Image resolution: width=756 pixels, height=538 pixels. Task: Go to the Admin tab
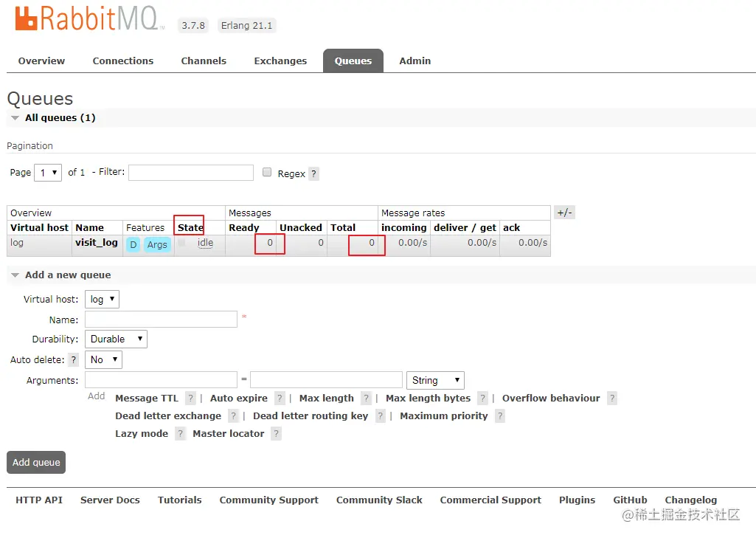coord(415,61)
